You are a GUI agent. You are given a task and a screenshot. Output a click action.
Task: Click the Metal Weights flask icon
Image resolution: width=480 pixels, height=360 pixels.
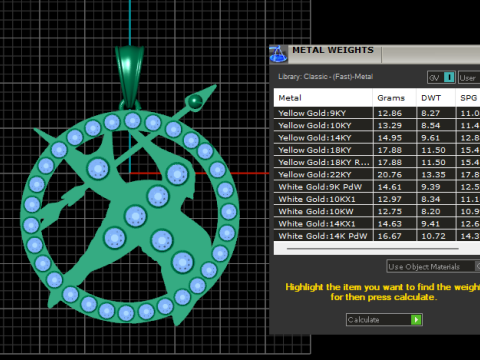pyautogui.click(x=278, y=54)
